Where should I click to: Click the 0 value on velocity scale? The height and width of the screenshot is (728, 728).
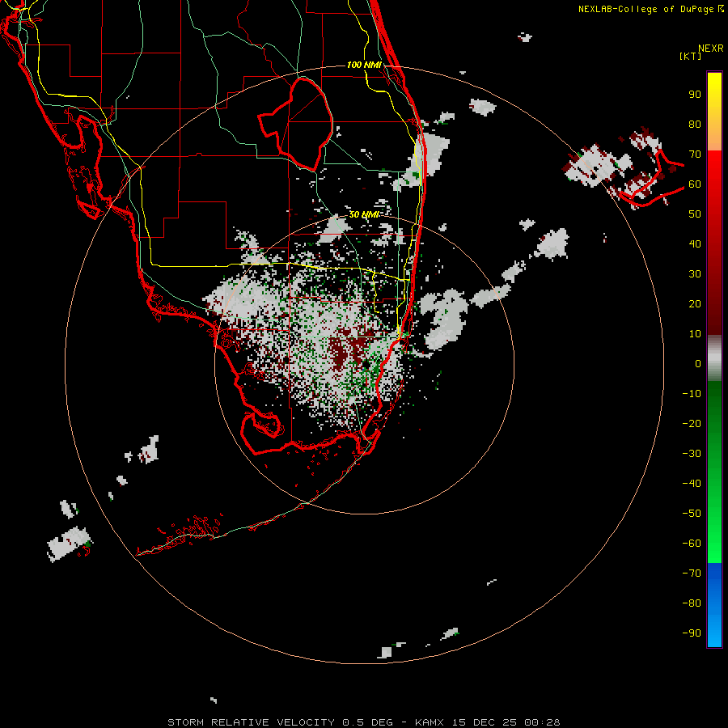(698, 364)
